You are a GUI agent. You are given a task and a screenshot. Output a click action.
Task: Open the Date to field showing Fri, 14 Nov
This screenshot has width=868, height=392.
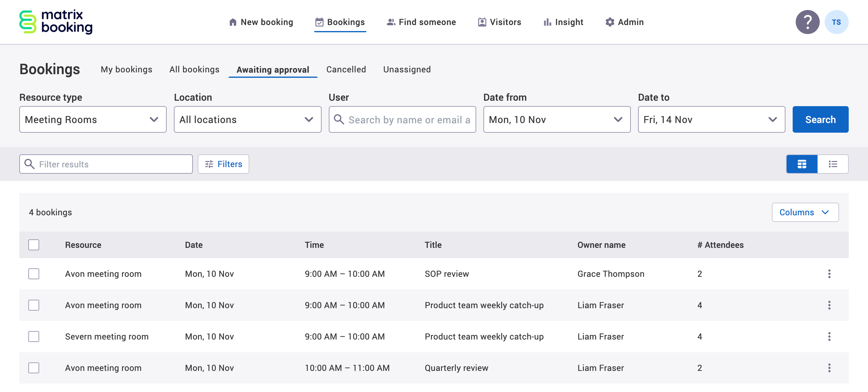pos(711,119)
